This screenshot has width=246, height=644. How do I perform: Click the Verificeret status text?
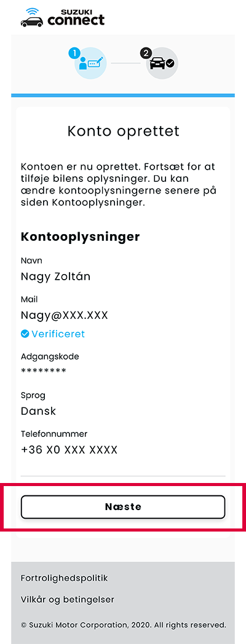(x=58, y=334)
